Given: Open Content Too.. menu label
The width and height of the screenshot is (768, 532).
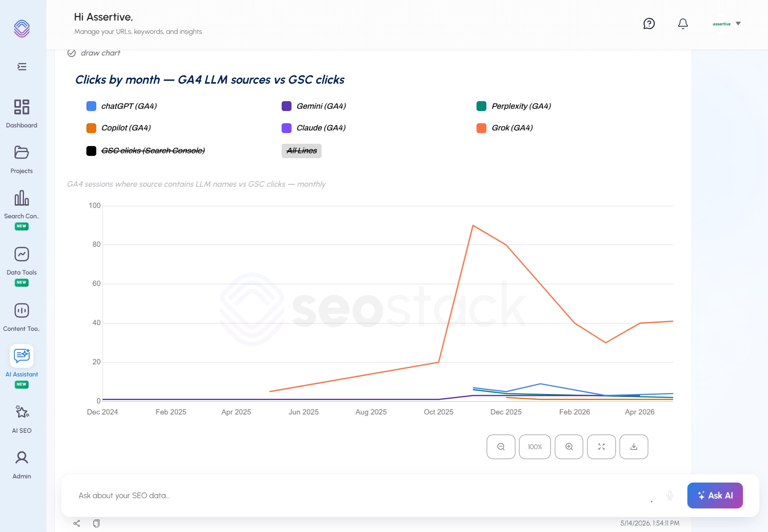Looking at the screenshot, I should click(22, 329).
